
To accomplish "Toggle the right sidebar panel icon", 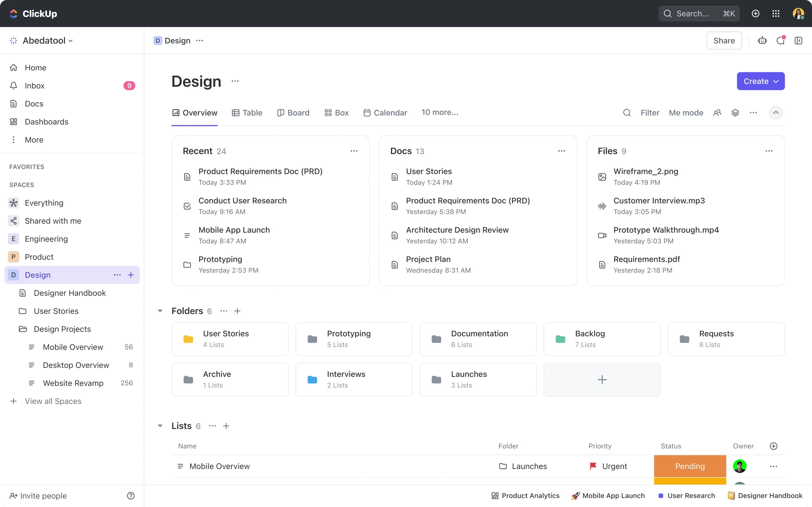I will pyautogui.click(x=798, y=41).
